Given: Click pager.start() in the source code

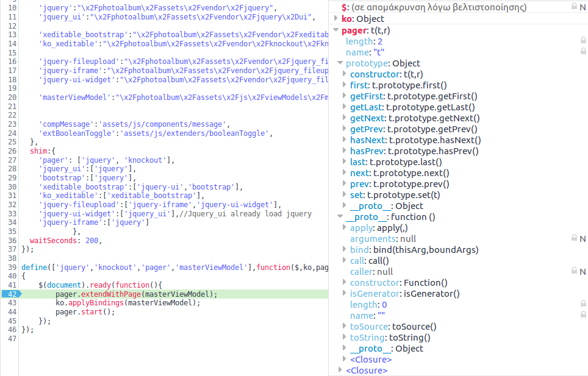Looking at the screenshot, I should [85, 311].
